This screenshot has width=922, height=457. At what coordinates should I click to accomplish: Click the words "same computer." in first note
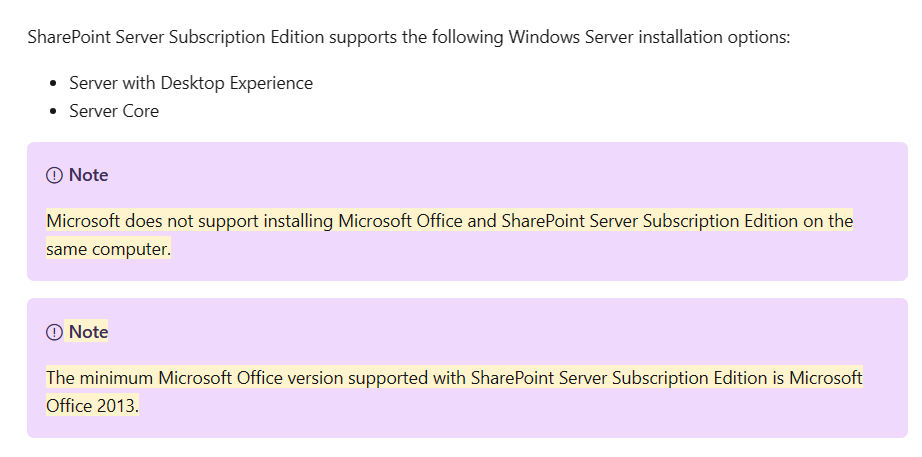(x=109, y=249)
